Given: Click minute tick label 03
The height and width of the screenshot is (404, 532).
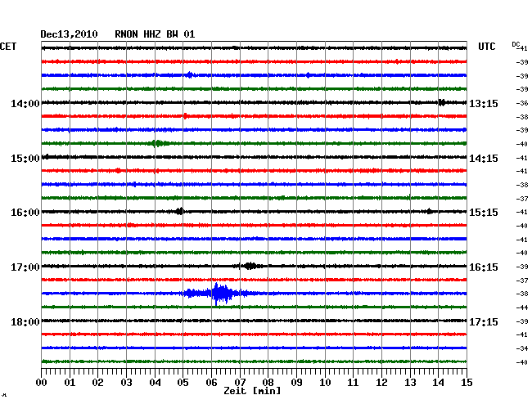Looking at the screenshot, I should pos(126,383).
